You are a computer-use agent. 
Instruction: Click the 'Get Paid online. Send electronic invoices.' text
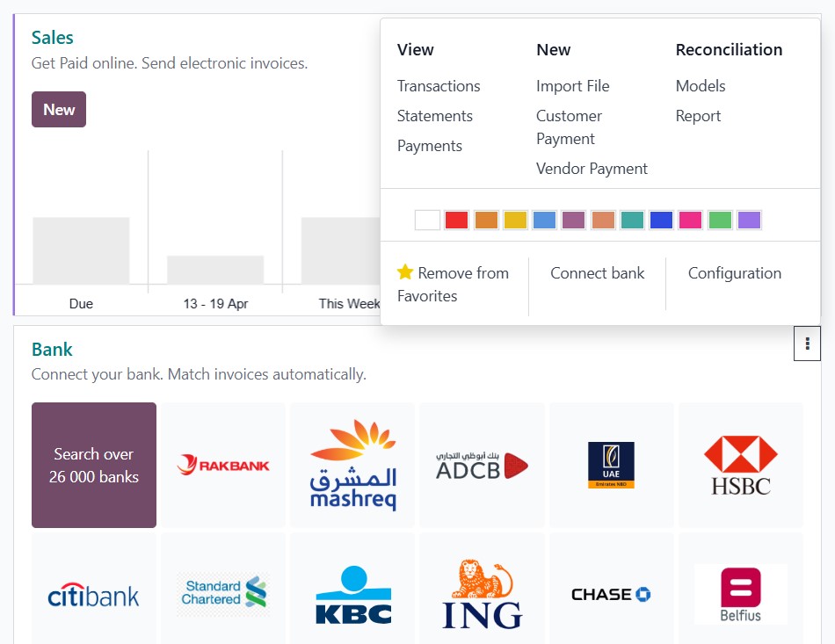pyautogui.click(x=170, y=63)
